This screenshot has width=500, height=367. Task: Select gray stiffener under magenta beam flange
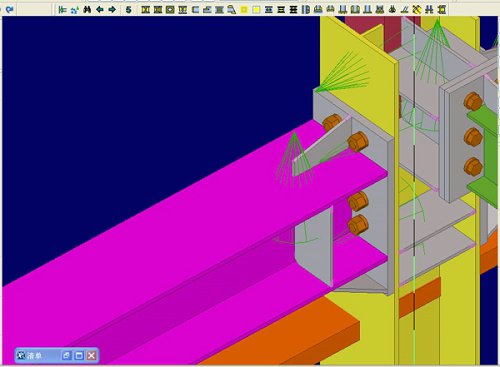coord(313,247)
